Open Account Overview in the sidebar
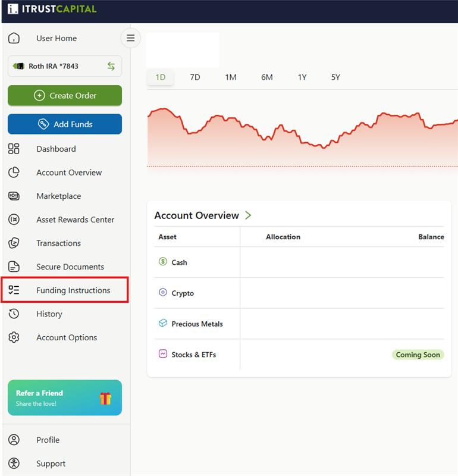This screenshot has width=458, height=476. (69, 173)
